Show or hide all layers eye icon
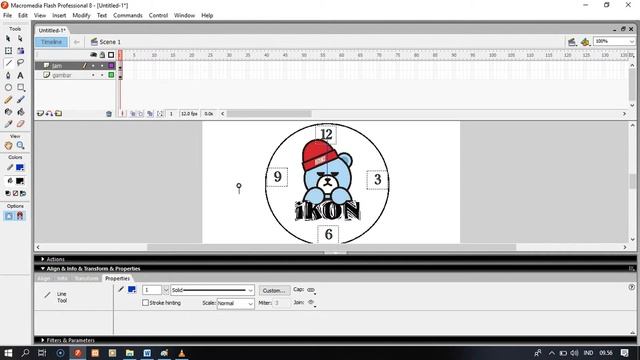This screenshot has width=640, height=360. (93, 55)
